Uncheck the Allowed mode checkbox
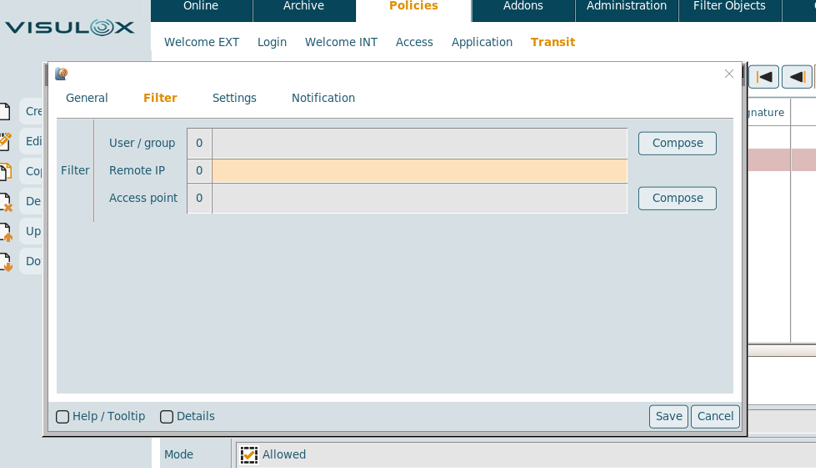This screenshot has width=816, height=468. click(249, 455)
